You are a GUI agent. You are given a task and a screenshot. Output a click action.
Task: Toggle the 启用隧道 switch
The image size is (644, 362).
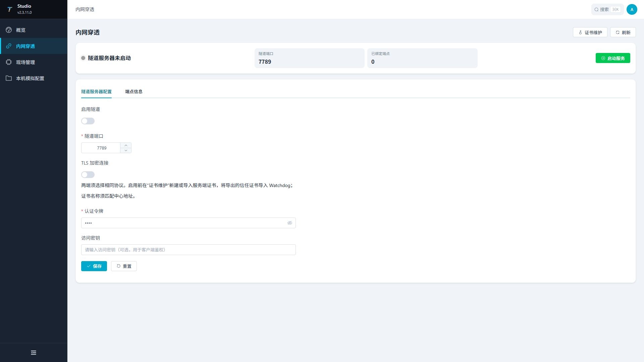[x=88, y=121]
